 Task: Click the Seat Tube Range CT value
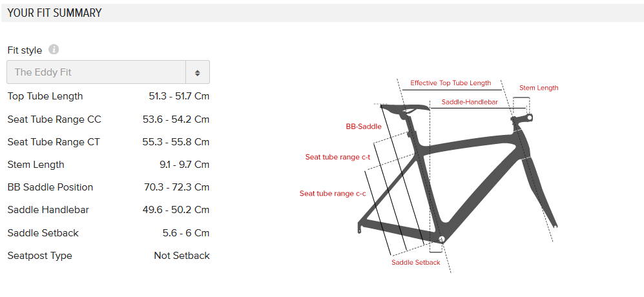click(176, 142)
